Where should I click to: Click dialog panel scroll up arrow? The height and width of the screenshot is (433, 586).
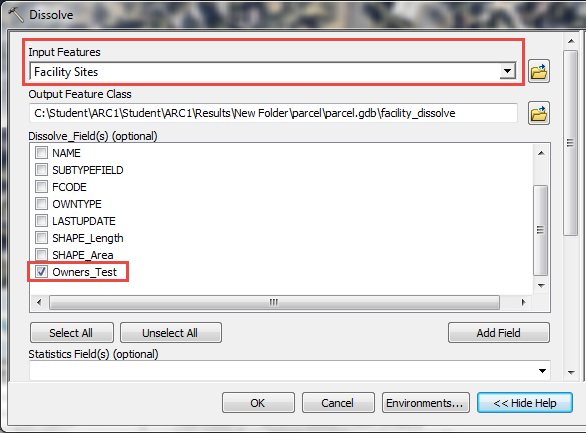(x=571, y=41)
